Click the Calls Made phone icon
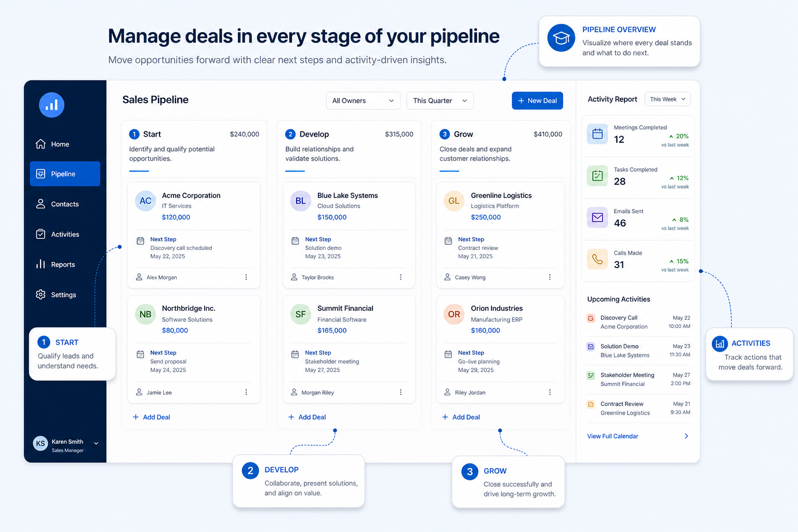This screenshot has width=798, height=532. [x=597, y=259]
